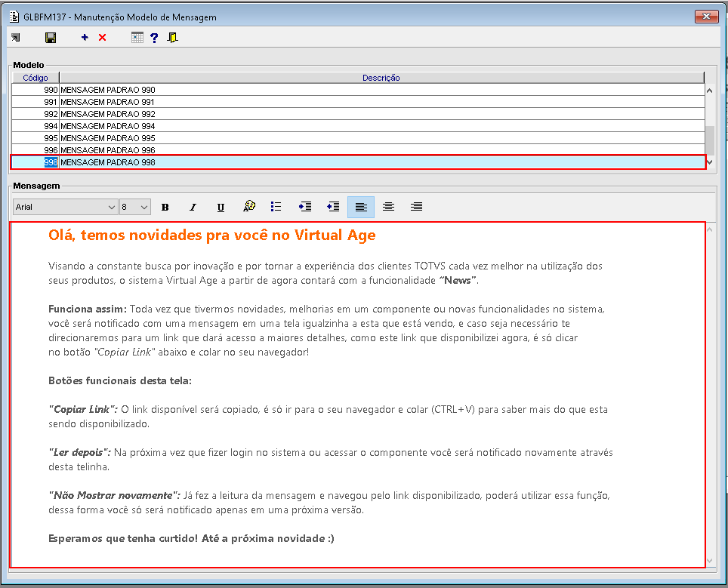The height and width of the screenshot is (588, 728).
Task: Select right text alignment
Action: tap(416, 207)
